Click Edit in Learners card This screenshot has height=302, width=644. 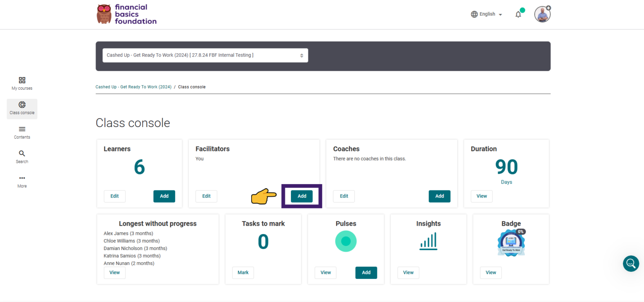pyautogui.click(x=114, y=196)
